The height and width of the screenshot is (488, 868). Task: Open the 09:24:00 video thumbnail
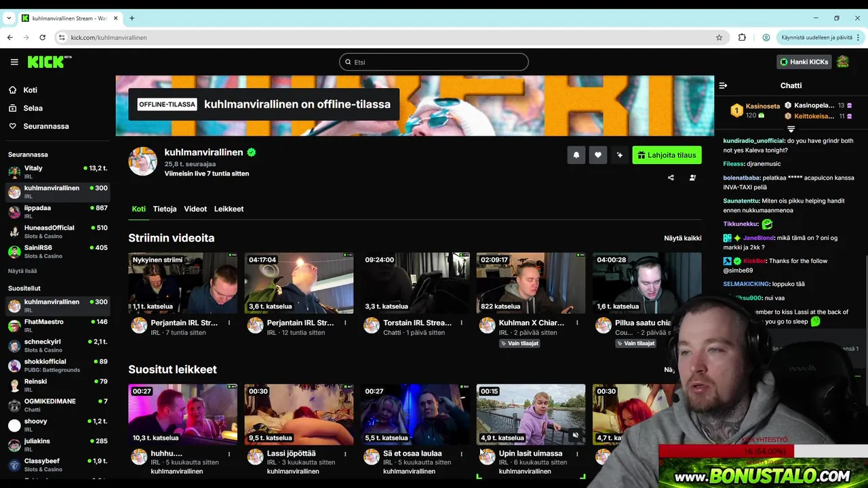tap(415, 283)
